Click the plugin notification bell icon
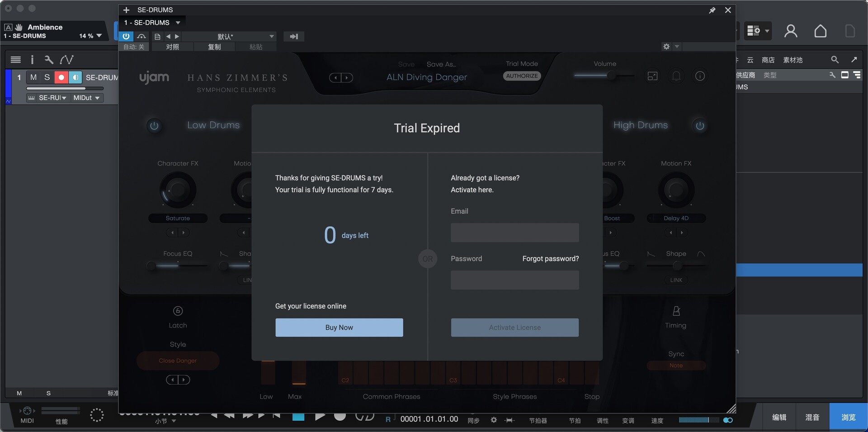868x432 pixels. 676,76
